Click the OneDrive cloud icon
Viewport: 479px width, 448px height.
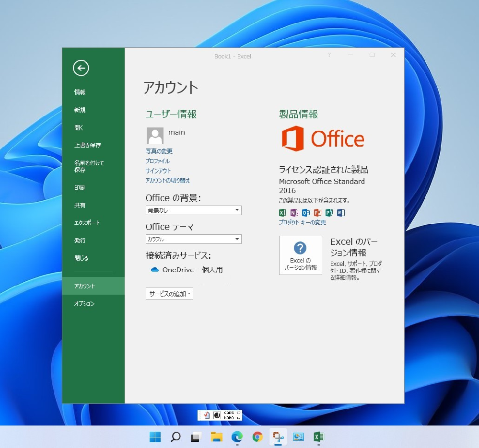click(154, 270)
